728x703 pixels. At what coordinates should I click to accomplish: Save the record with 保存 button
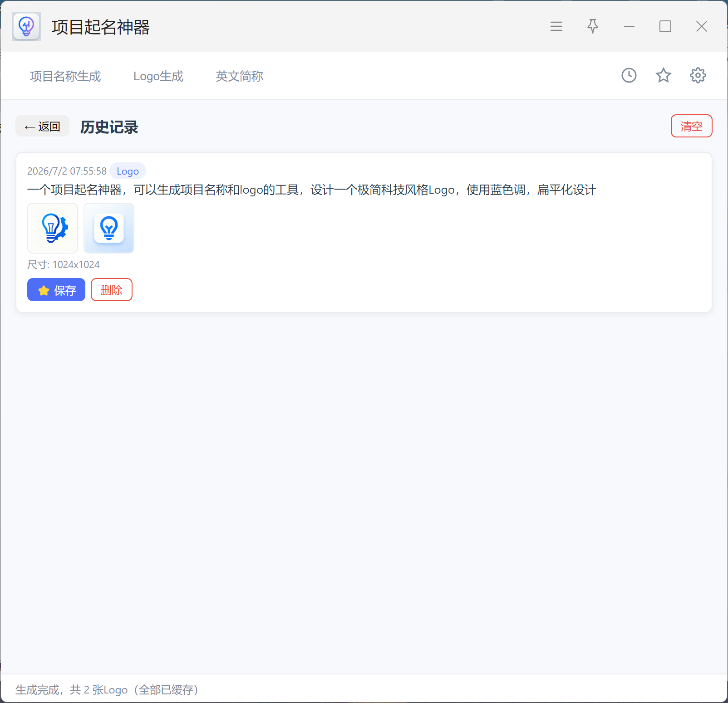56,290
